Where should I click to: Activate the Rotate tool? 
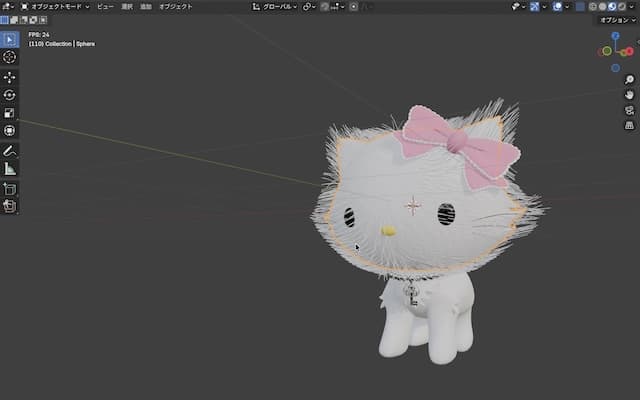pos(10,95)
